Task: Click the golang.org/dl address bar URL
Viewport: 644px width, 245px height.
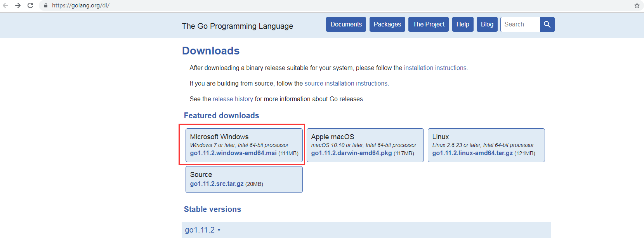Action: click(x=81, y=5)
